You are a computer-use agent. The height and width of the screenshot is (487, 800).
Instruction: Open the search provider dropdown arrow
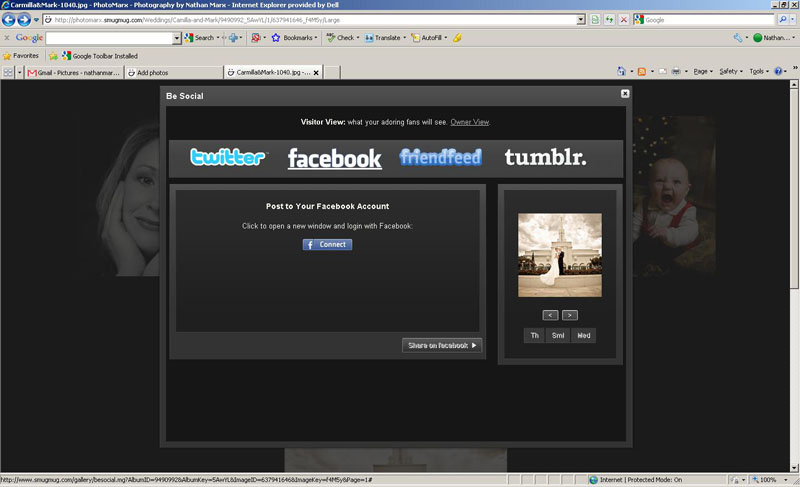click(792, 20)
